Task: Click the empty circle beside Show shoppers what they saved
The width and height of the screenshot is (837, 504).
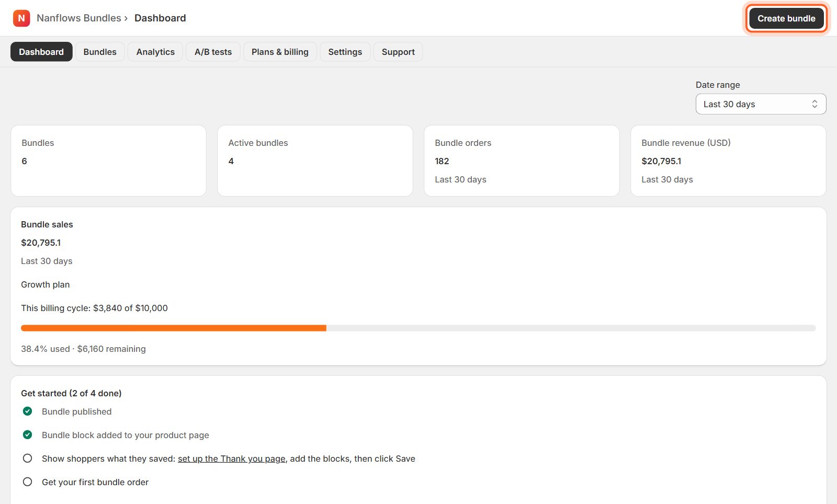Action: pyautogui.click(x=28, y=459)
